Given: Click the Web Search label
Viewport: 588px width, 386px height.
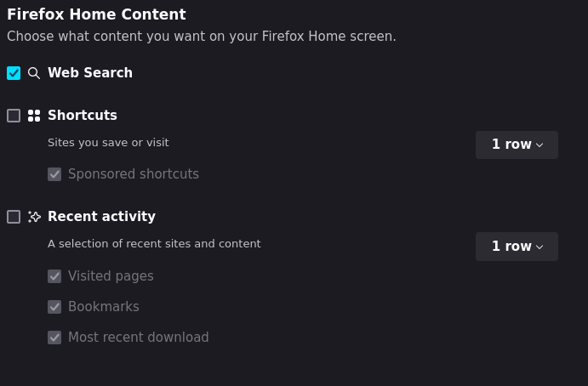Looking at the screenshot, I should (90, 73).
